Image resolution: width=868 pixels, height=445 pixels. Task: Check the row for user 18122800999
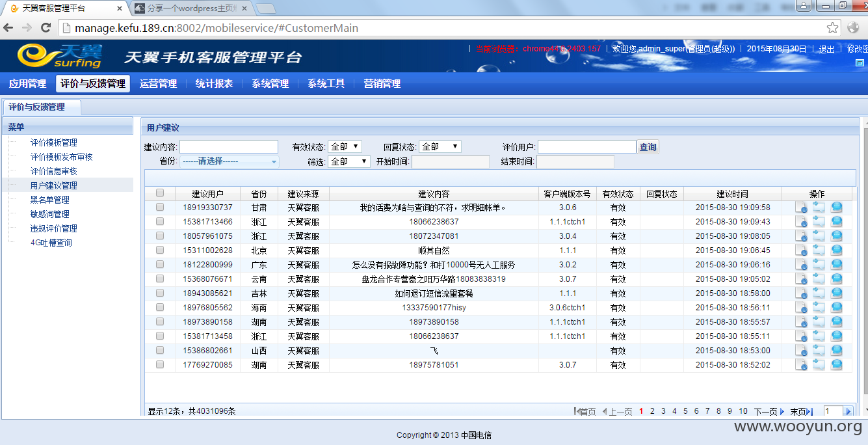(160, 265)
